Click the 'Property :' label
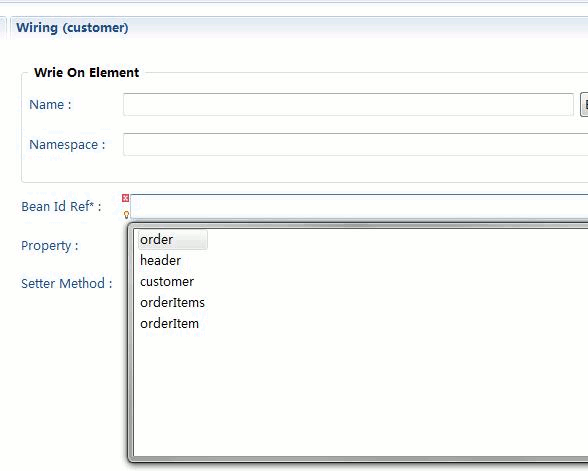Viewport: 588px width, 471px height. pos(50,246)
